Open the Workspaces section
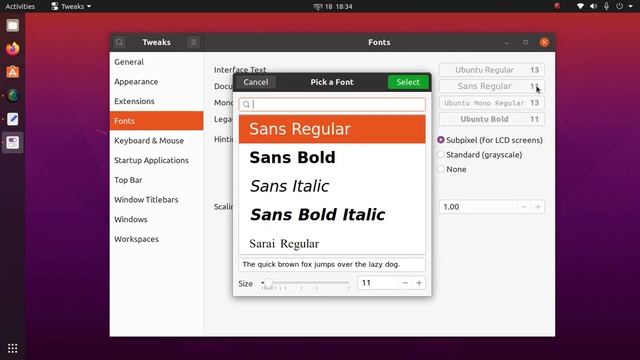 (156, 239)
